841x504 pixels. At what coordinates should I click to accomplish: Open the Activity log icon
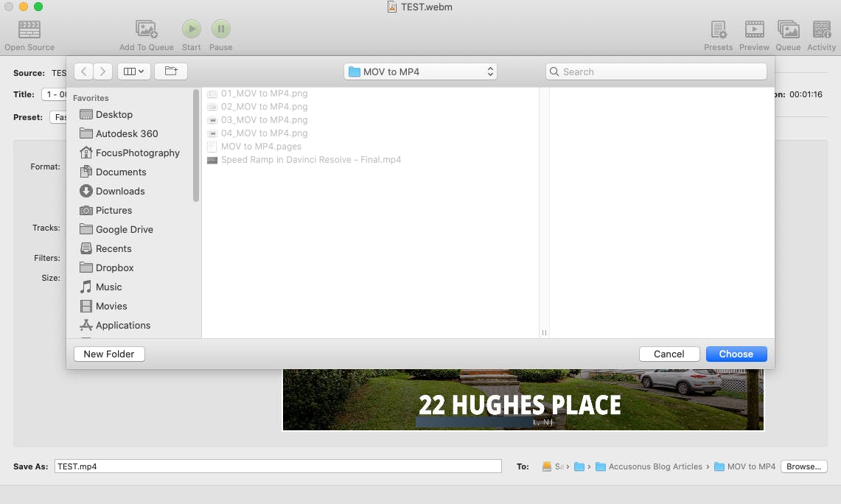coord(821,29)
